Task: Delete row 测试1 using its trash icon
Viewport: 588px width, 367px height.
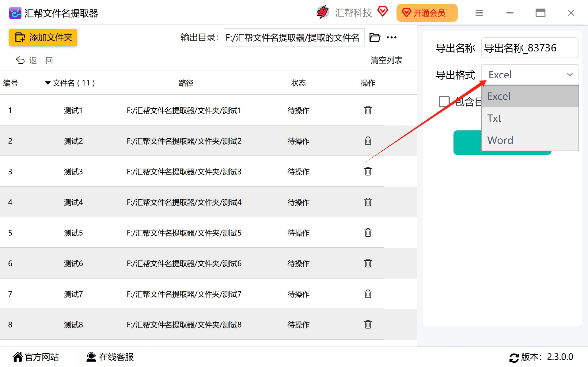Action: (x=368, y=110)
